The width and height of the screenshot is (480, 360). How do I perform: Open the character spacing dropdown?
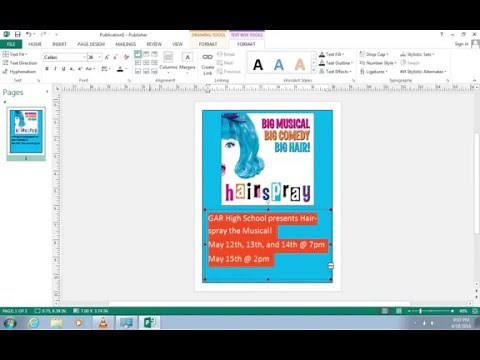click(x=106, y=69)
